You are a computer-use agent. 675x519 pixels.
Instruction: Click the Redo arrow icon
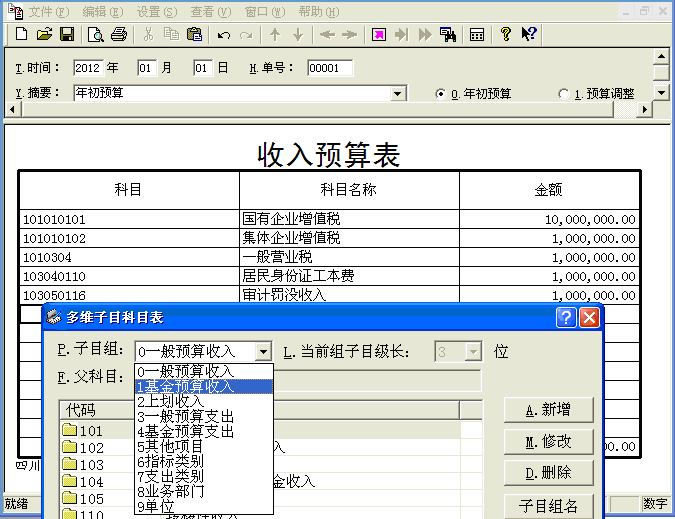[246, 35]
